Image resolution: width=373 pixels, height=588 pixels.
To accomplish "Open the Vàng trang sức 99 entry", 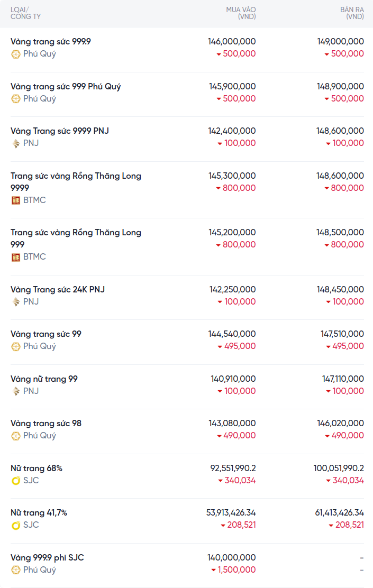I will pyautogui.click(x=46, y=334).
